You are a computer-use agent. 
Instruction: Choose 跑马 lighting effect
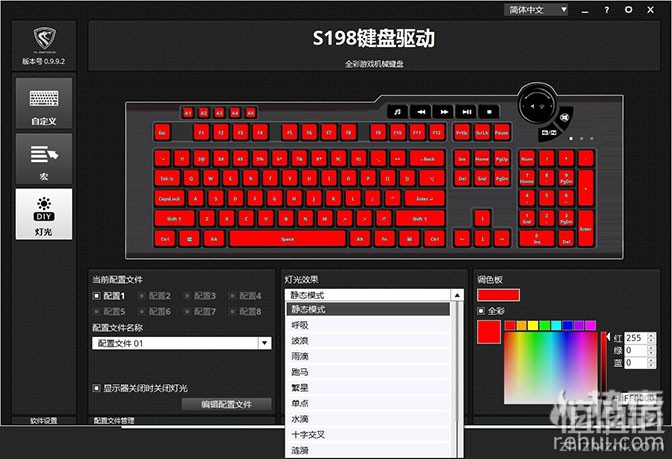(x=368, y=372)
